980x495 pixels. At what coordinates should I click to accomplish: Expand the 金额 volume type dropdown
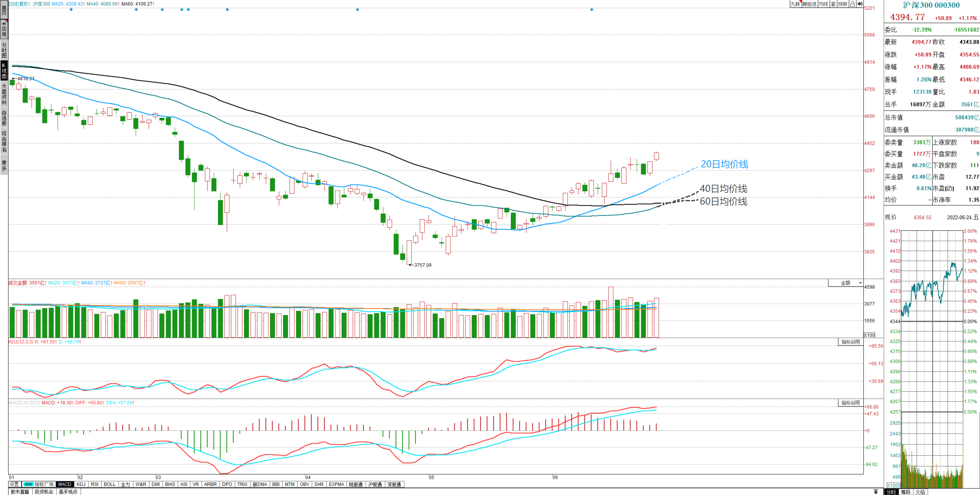coord(846,283)
